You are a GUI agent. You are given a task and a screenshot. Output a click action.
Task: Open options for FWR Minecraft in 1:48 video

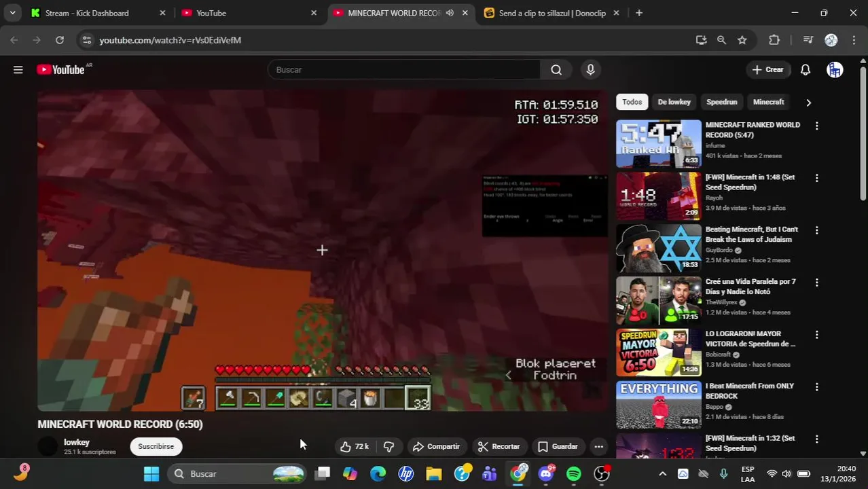[x=816, y=178]
